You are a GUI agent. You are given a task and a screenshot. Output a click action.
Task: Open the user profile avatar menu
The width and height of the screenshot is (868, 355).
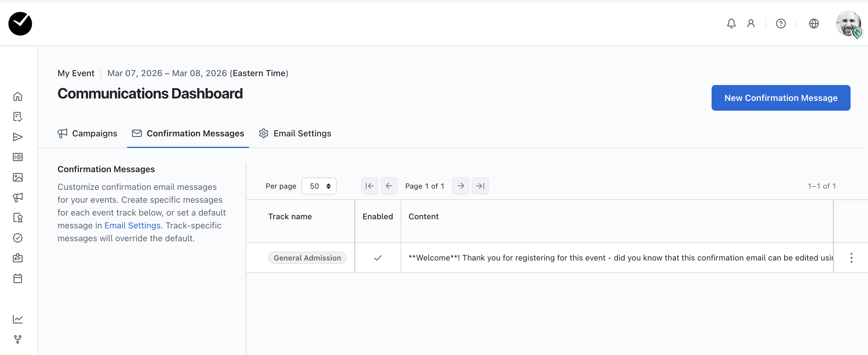848,24
